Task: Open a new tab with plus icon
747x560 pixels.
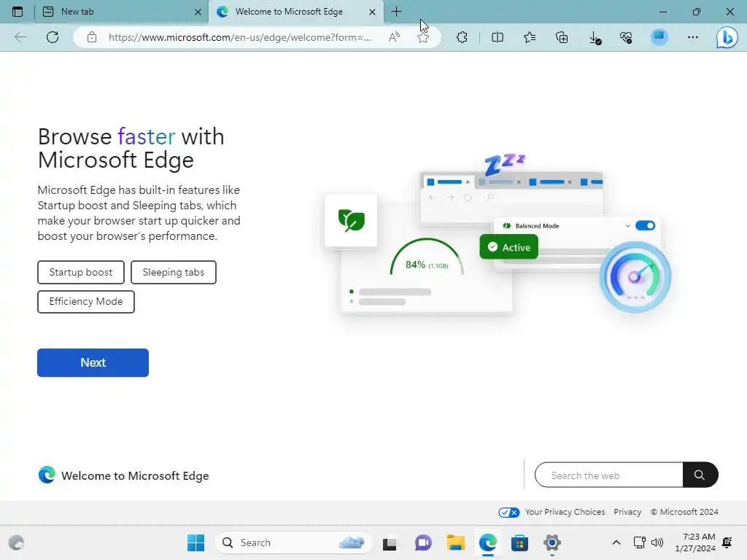Action: 396,12
